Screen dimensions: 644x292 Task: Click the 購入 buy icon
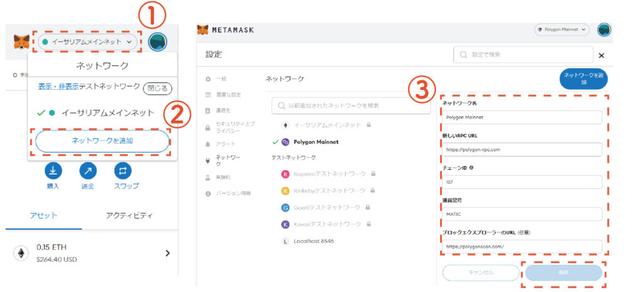[53, 171]
